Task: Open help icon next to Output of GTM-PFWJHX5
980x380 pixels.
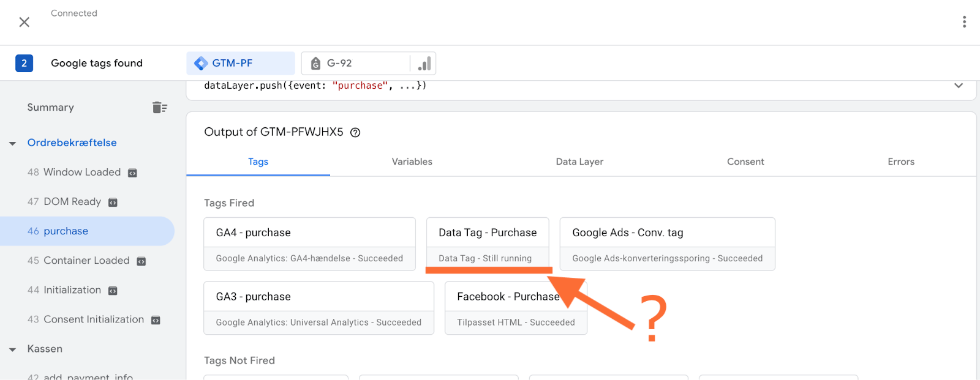Action: [355, 132]
